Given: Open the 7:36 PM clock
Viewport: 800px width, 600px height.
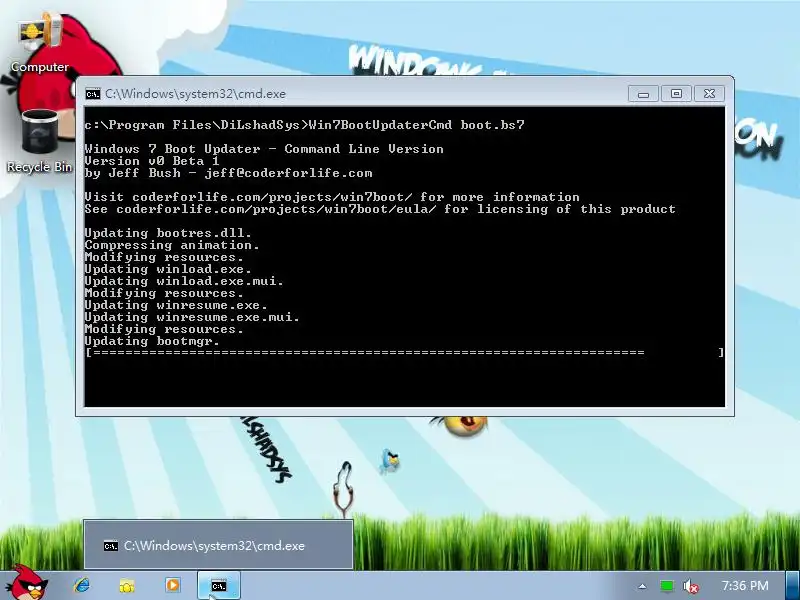Looking at the screenshot, I should coord(745,585).
